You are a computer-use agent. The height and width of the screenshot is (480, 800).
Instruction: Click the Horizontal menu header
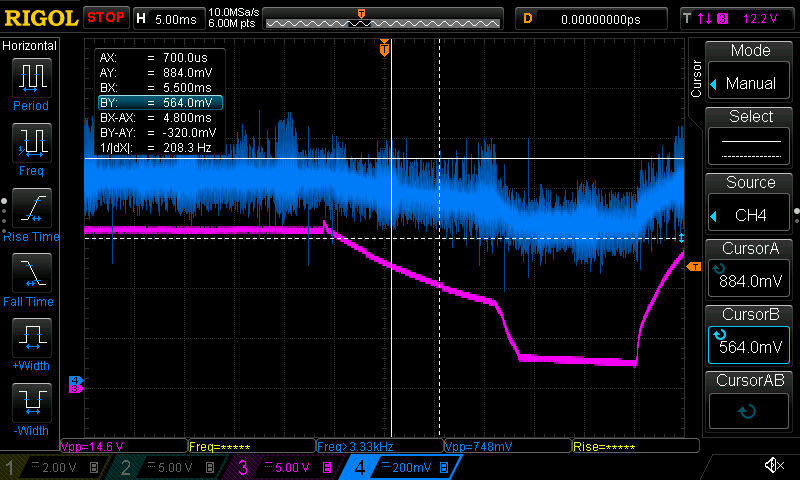click(30, 46)
